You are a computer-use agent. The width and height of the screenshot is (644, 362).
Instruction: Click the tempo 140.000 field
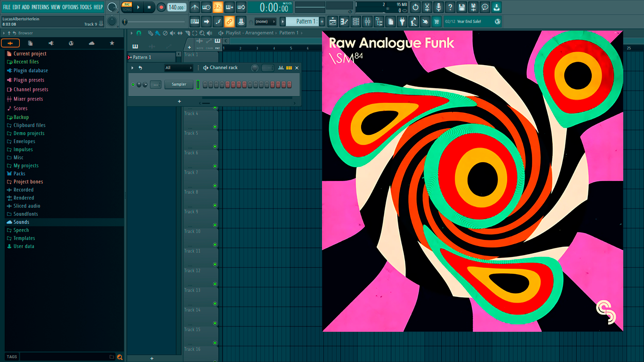pyautogui.click(x=177, y=7)
